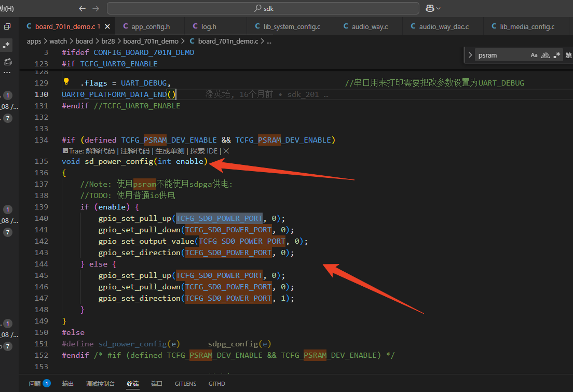The height and width of the screenshot is (392, 573).
Task: Click the C file icon on log.h tab
Action: [x=195, y=26]
